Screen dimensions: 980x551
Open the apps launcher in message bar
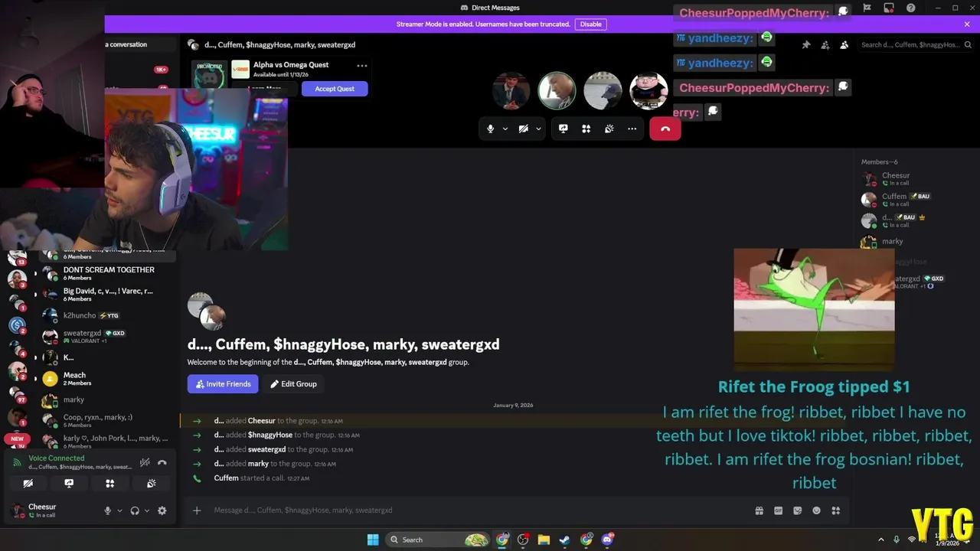pyautogui.click(x=836, y=510)
